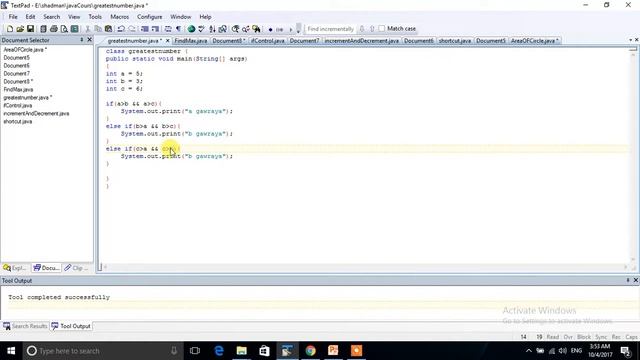Indent the selected block
The width and height of the screenshot is (640, 360).
144,29
